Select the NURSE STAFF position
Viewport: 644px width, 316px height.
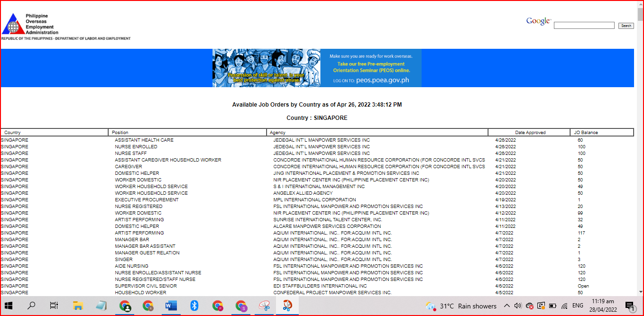[x=130, y=153]
